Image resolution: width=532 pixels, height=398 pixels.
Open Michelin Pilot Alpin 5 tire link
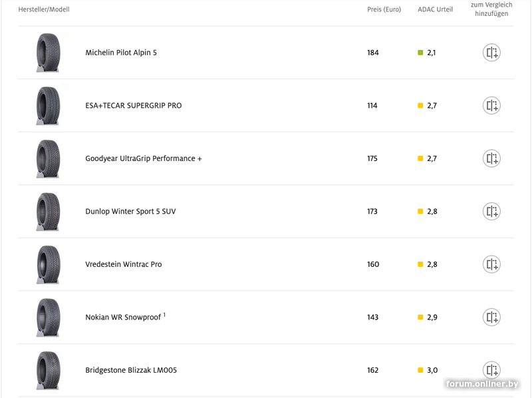(x=121, y=53)
